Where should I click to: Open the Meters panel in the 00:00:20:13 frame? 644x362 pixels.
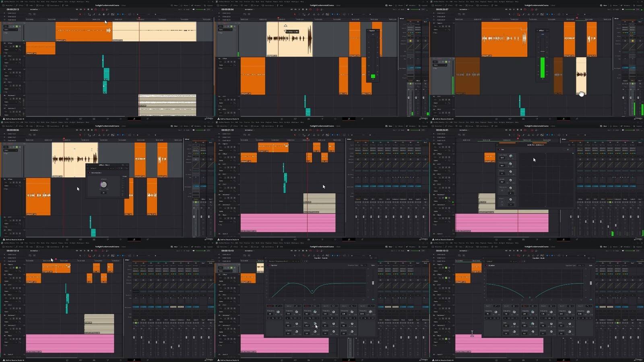[185, 5]
